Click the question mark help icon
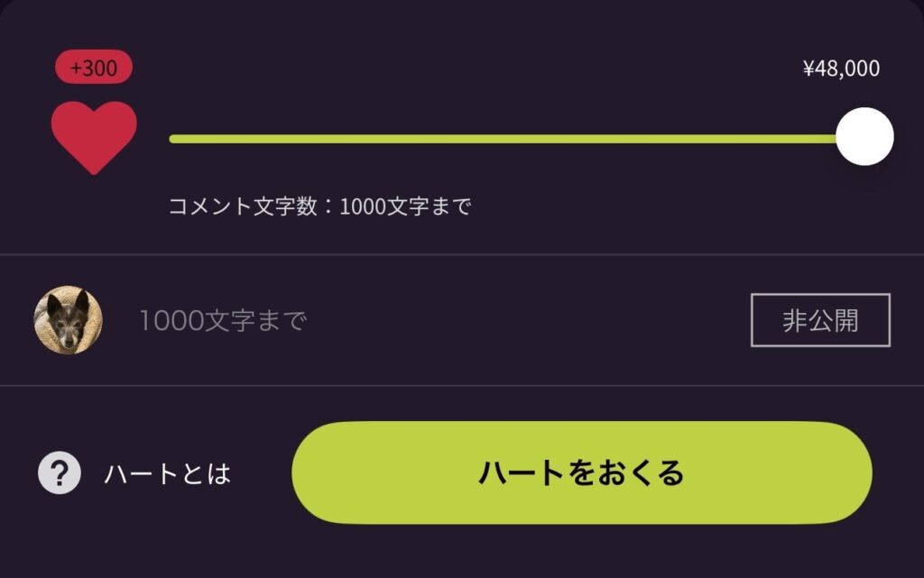 coord(60,472)
